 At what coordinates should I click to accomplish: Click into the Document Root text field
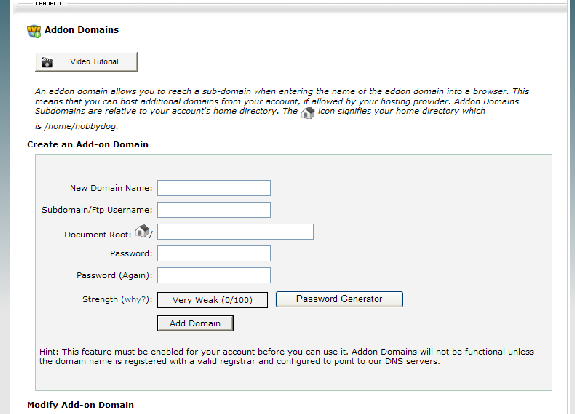(x=235, y=232)
